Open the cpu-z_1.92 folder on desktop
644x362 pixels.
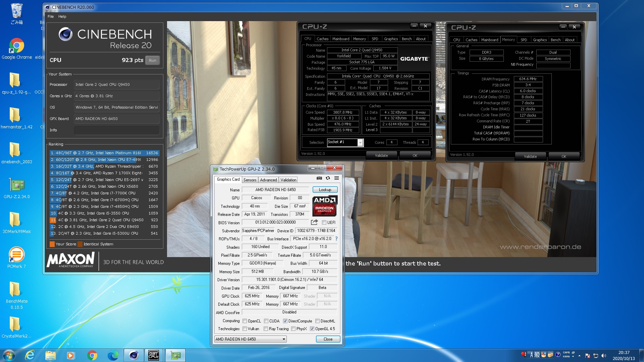click(16, 83)
